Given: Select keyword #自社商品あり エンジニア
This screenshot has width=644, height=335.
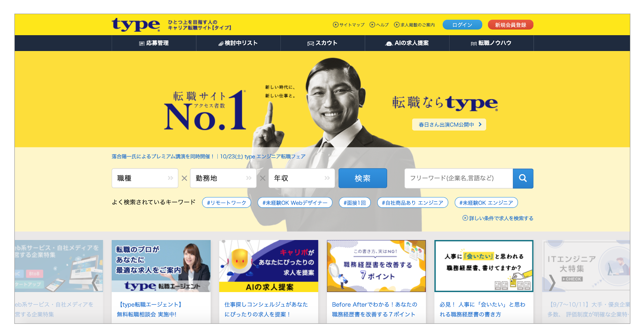Looking at the screenshot, I should coord(413,203).
